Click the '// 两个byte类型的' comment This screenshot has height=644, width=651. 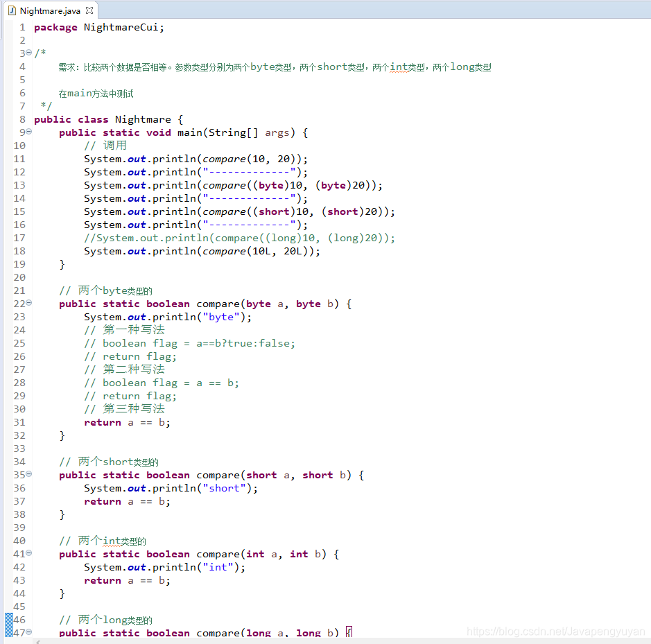(106, 290)
